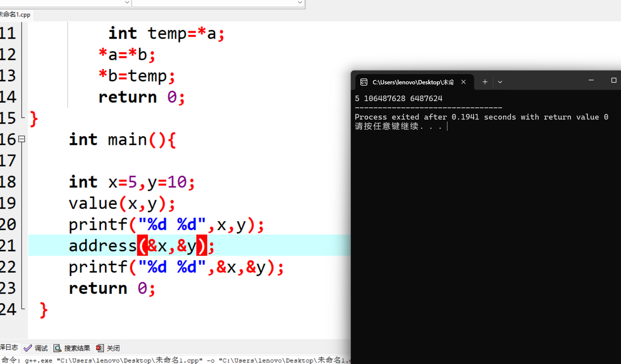The height and width of the screenshot is (364, 621).
Task: Open the 编译日志 tab in the bottom panel
Action: [10, 348]
